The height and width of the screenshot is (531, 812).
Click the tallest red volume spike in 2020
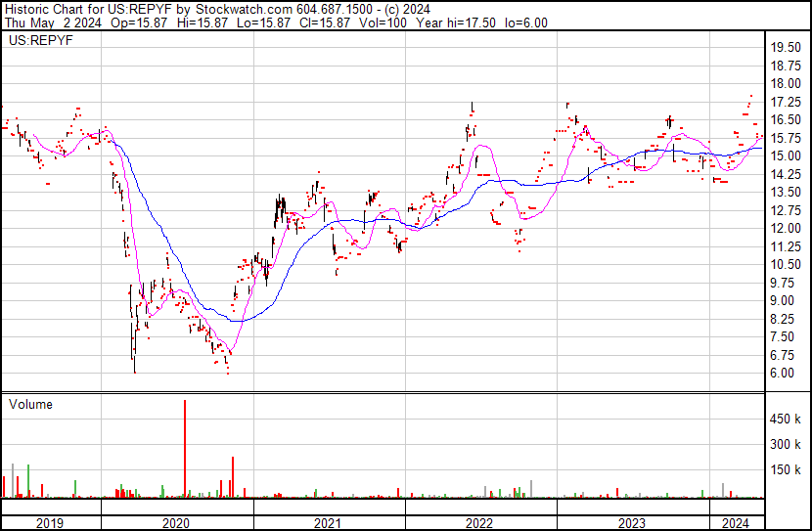185,449
